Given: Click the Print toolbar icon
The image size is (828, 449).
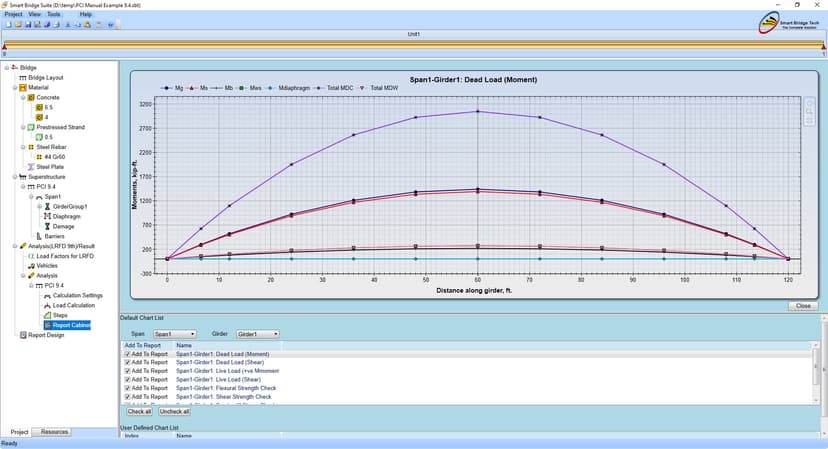Looking at the screenshot, I should (57, 24).
